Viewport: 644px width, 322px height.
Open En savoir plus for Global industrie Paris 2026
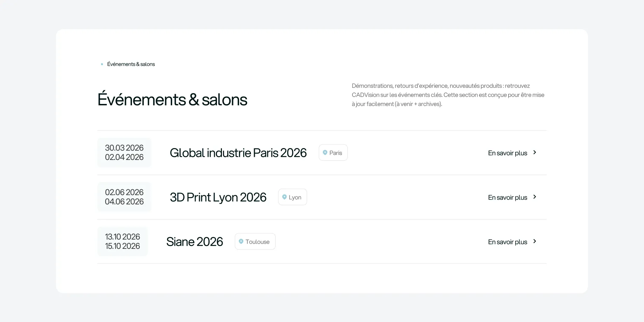point(507,153)
